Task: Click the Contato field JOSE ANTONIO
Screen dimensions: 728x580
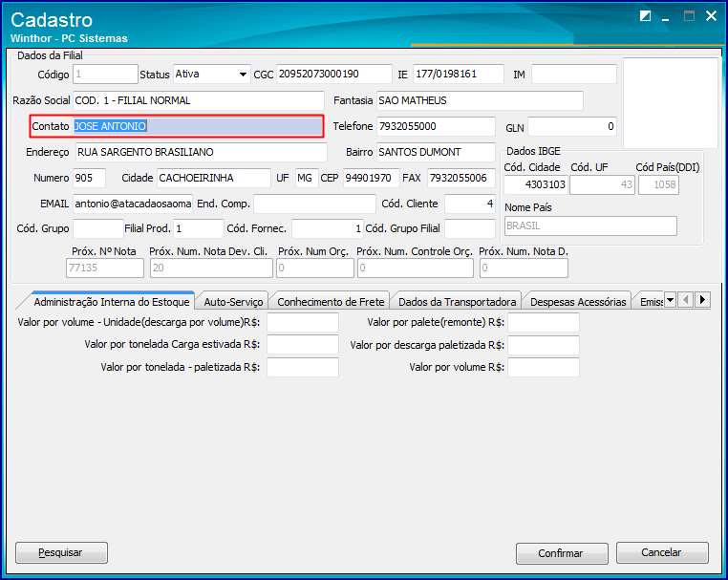Action: 198,126
